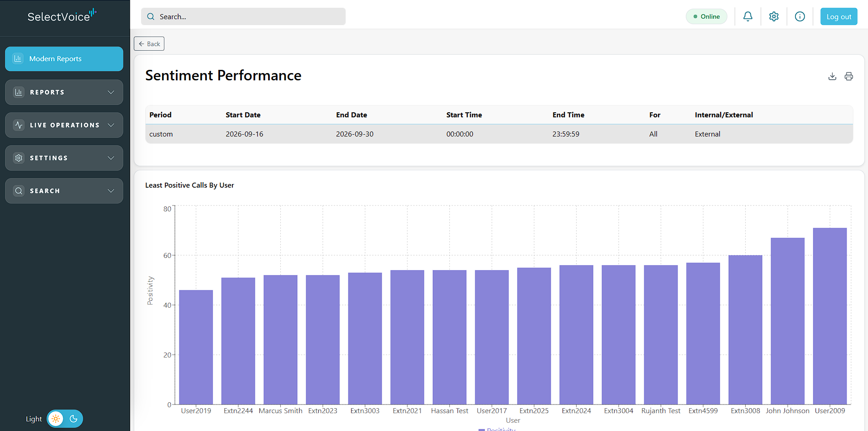The image size is (868, 431).
Task: Click the Start Date column header
Action: 243,115
